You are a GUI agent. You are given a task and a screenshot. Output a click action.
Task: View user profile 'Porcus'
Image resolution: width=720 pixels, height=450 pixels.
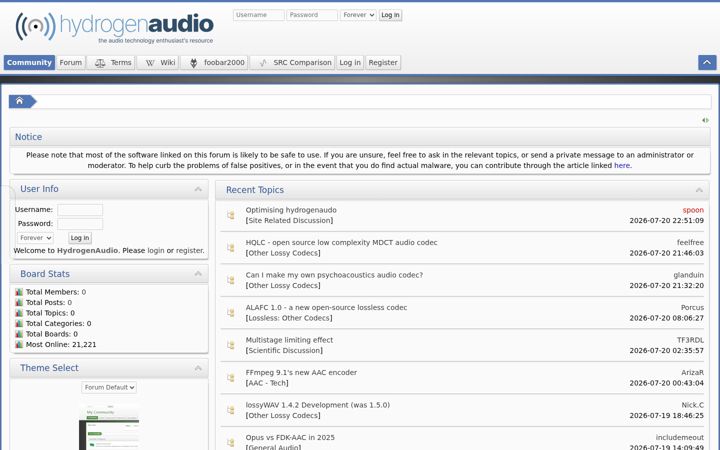coord(692,308)
